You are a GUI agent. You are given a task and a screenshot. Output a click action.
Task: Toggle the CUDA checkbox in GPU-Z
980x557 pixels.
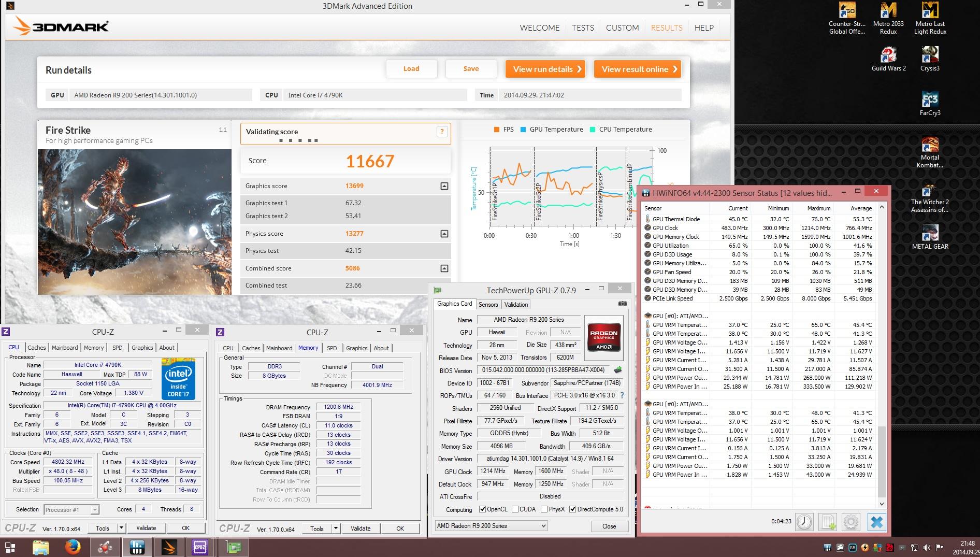click(x=515, y=509)
